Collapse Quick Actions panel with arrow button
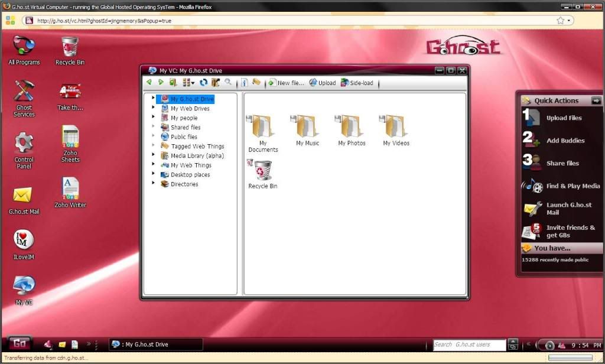 pyautogui.click(x=596, y=100)
